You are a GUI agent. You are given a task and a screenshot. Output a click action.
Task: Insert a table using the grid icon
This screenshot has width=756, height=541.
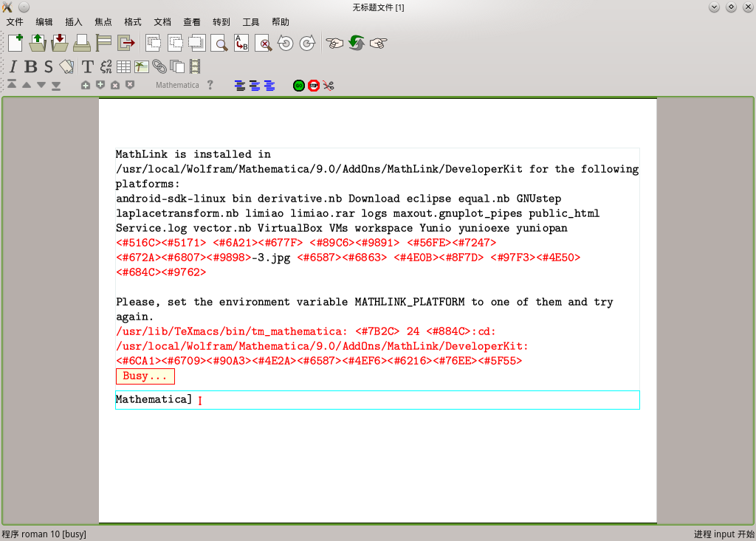point(123,66)
